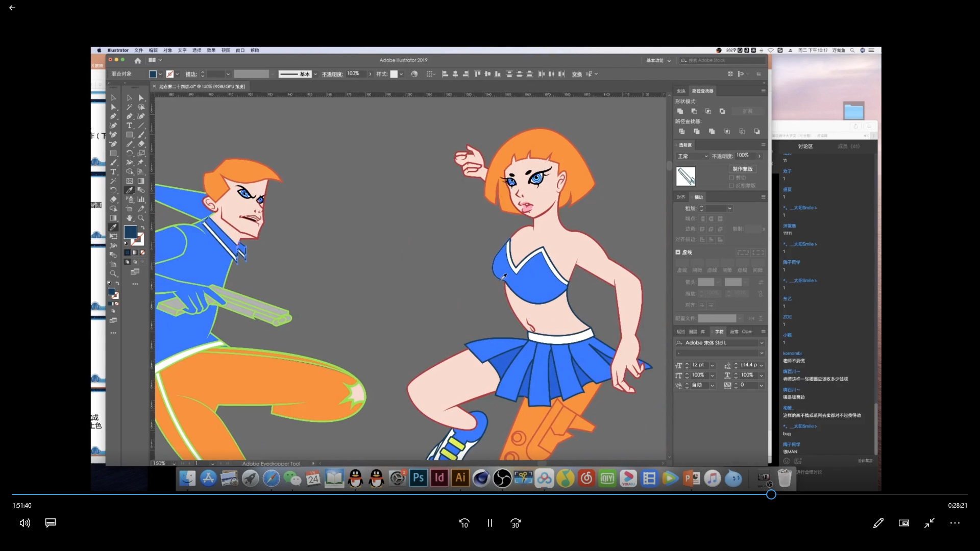Open the 基本功能 workspace switcher

coord(658,60)
